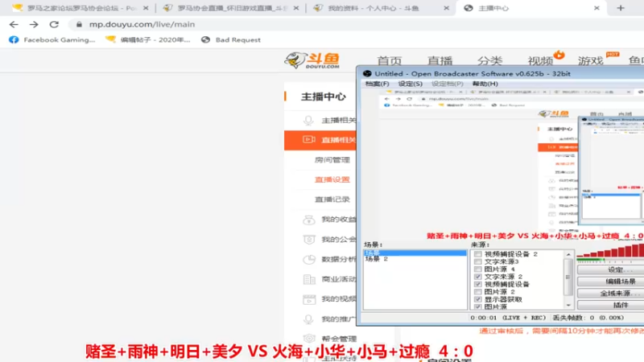The image size is (644, 362).
Task: Open the Facebook Gaming bookmark
Action: coord(52,39)
